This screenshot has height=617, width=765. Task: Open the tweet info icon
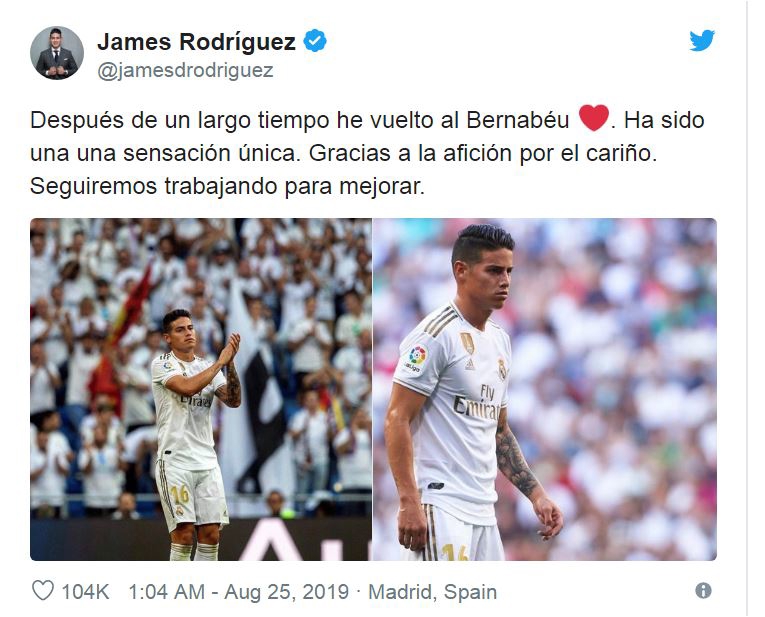point(703,591)
